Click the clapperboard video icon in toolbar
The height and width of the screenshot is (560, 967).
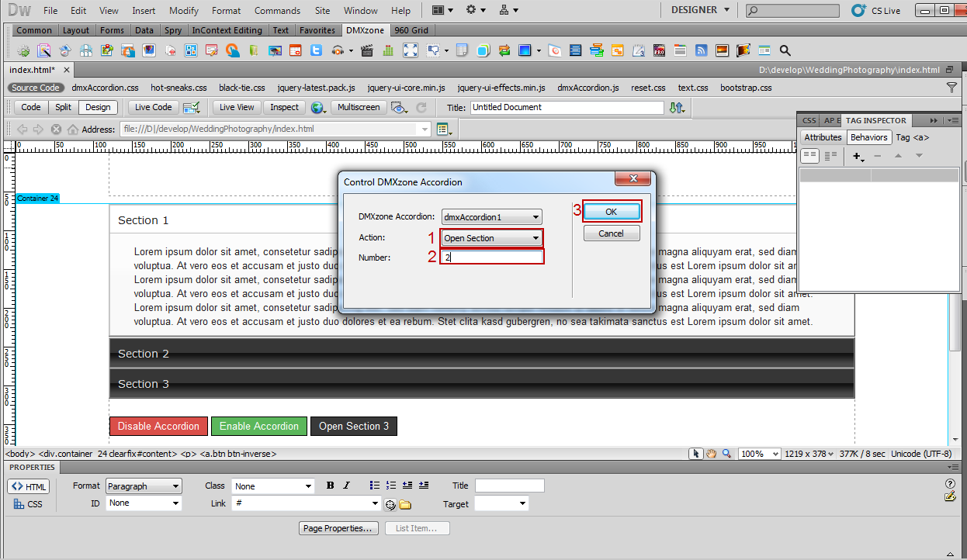pyautogui.click(x=367, y=50)
